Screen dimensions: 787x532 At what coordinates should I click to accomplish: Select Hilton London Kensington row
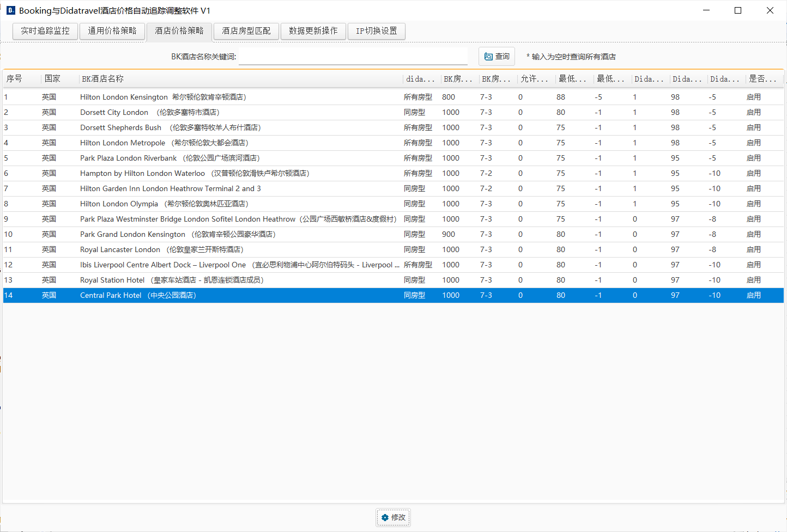click(x=393, y=97)
